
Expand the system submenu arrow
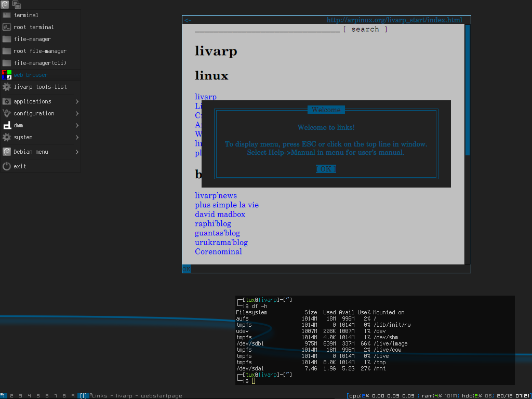77,137
